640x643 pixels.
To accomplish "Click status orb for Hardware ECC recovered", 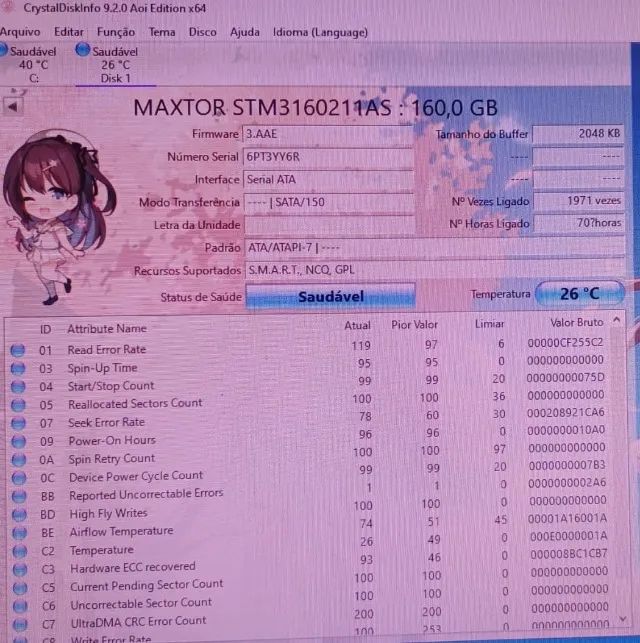I will point(20,569).
